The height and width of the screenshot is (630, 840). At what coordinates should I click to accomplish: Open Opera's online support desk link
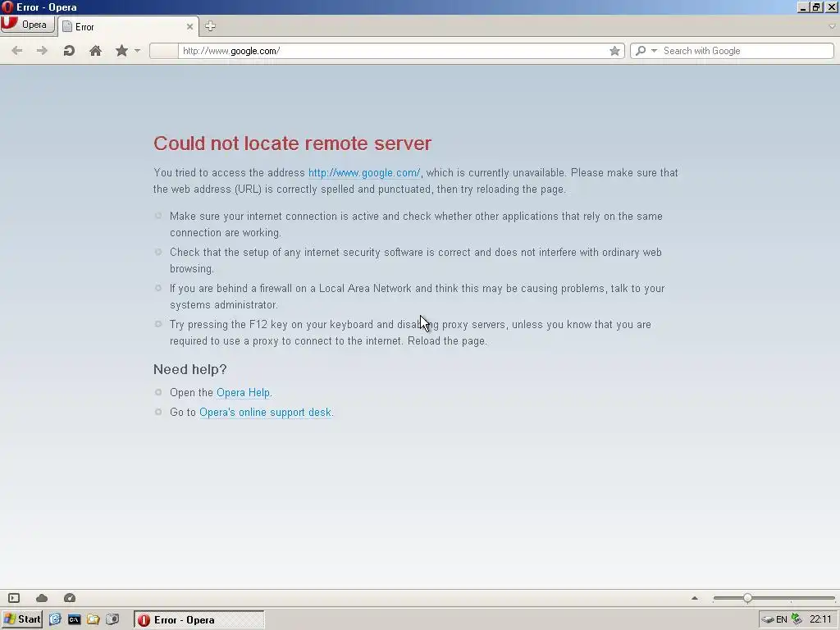(265, 413)
